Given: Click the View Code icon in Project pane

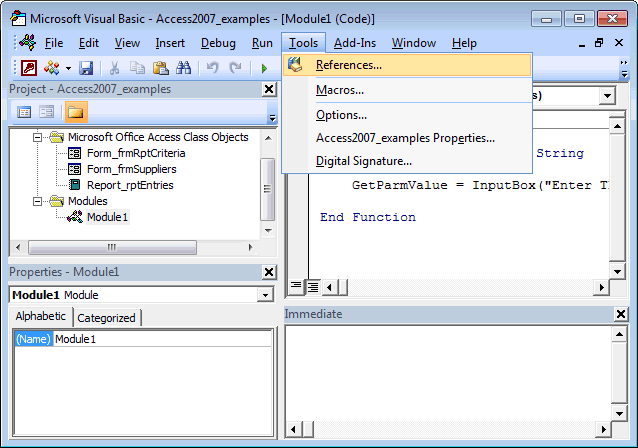Looking at the screenshot, I should [24, 112].
